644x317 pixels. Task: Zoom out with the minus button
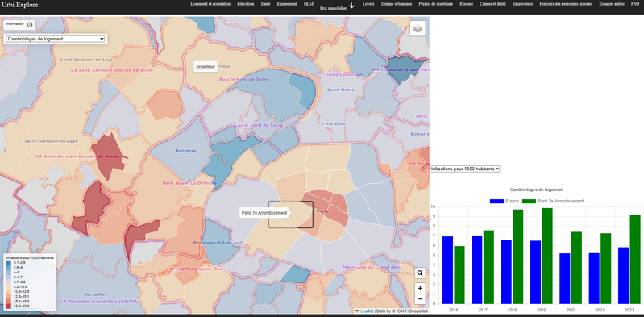[420, 299]
